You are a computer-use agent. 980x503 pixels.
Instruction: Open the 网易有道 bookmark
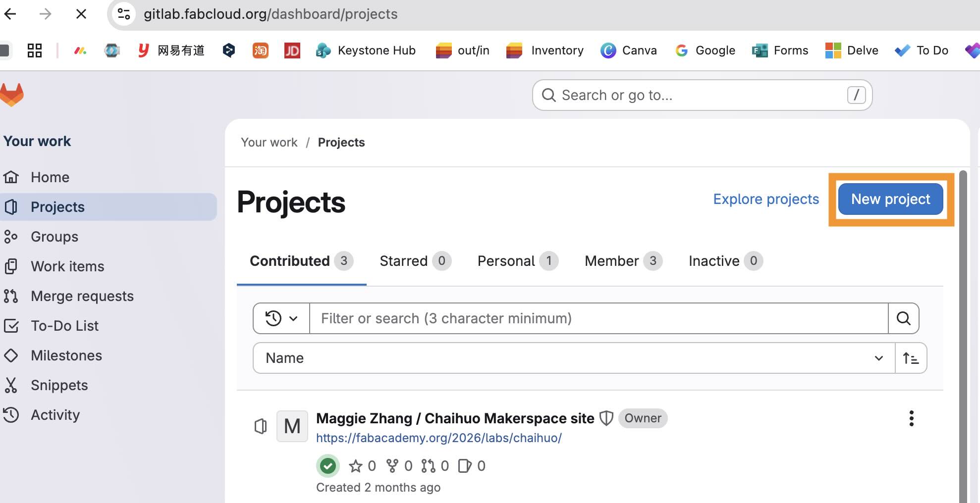point(171,50)
